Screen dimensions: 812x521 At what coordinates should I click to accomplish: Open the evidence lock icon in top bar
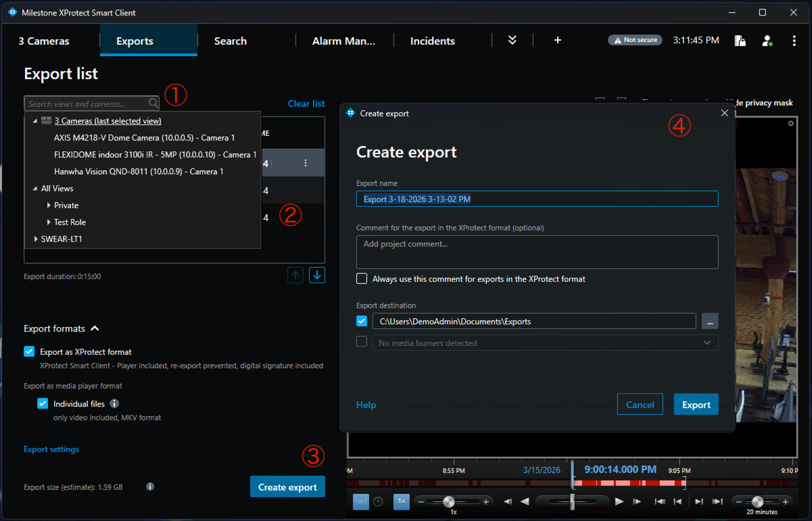click(740, 41)
